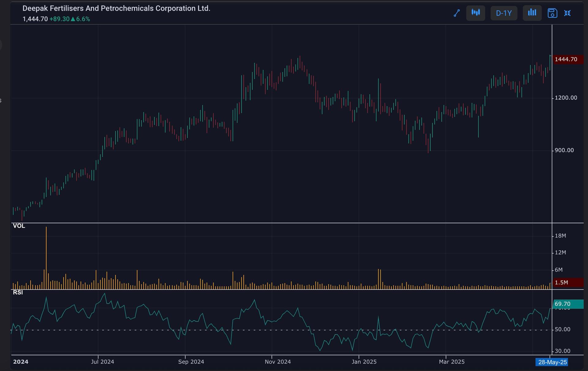588x371 pixels.
Task: Click the Jul 2024 time axis label
Action: click(x=102, y=362)
